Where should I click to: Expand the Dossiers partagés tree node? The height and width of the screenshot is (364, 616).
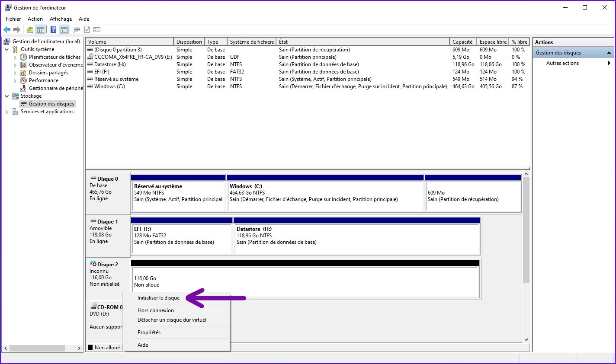[15, 73]
